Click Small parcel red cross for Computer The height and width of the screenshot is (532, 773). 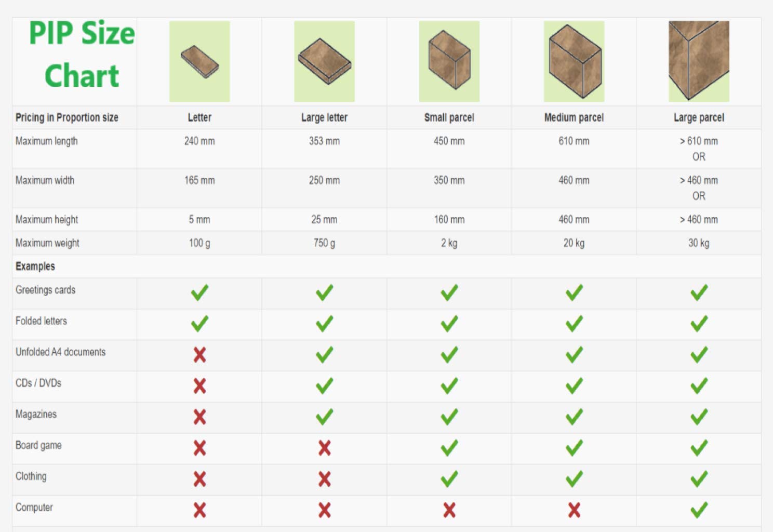(449, 510)
